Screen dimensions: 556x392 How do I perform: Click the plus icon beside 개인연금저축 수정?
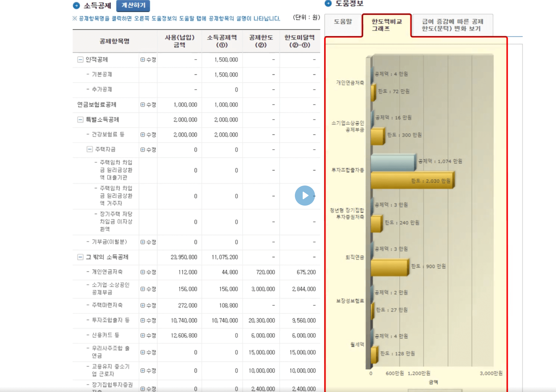(x=142, y=272)
